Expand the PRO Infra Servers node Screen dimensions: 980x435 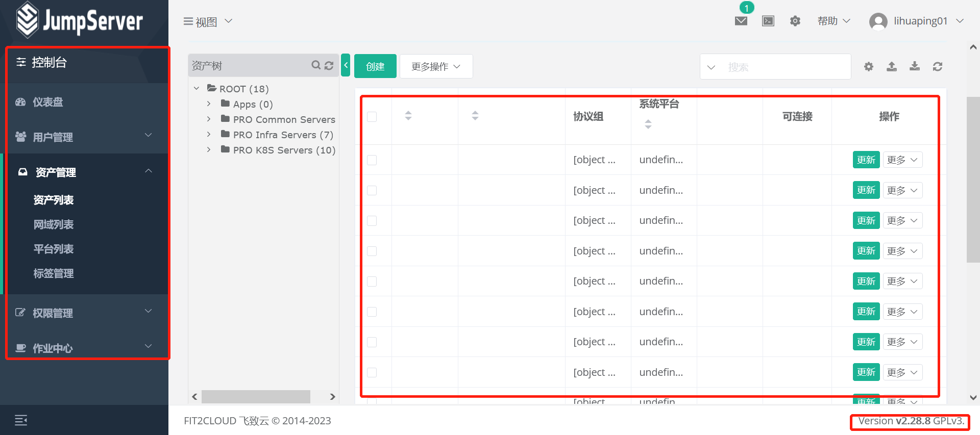209,134
